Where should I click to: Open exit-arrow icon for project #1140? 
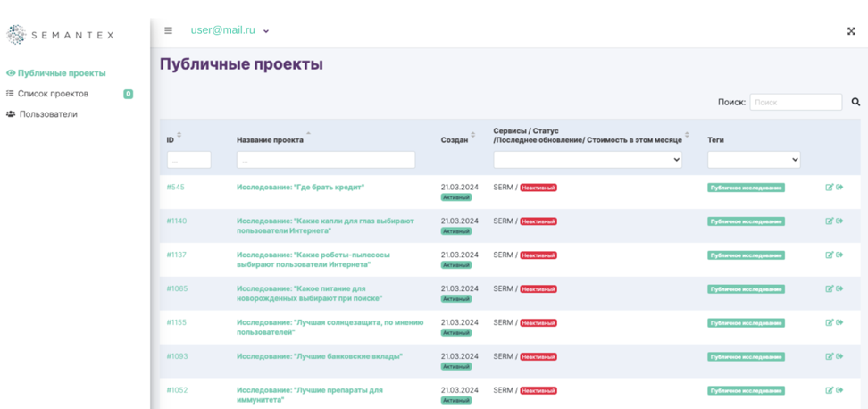839,221
